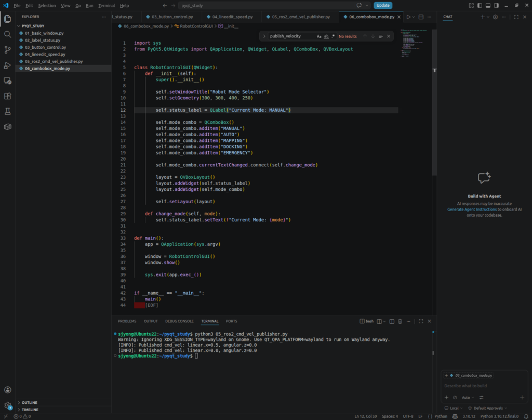Split the editor with the split icon
Viewport: 532px width, 420px height.
coord(421,17)
